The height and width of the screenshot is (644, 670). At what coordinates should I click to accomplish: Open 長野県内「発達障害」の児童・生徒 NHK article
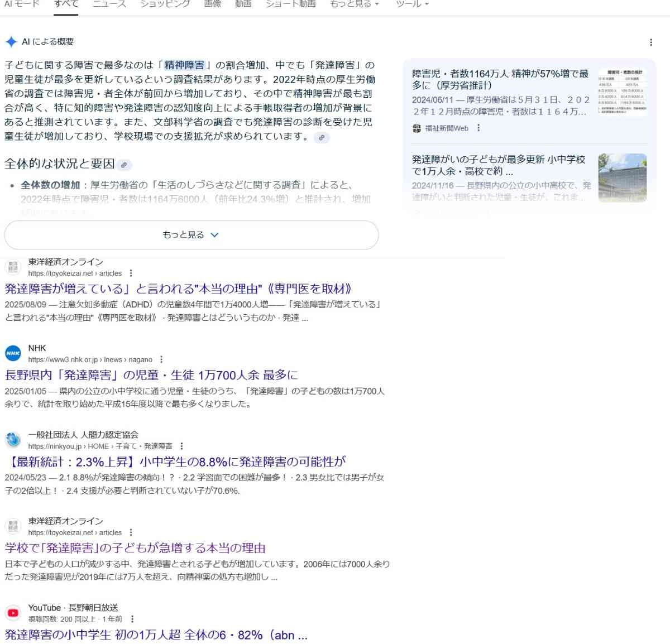(x=151, y=375)
